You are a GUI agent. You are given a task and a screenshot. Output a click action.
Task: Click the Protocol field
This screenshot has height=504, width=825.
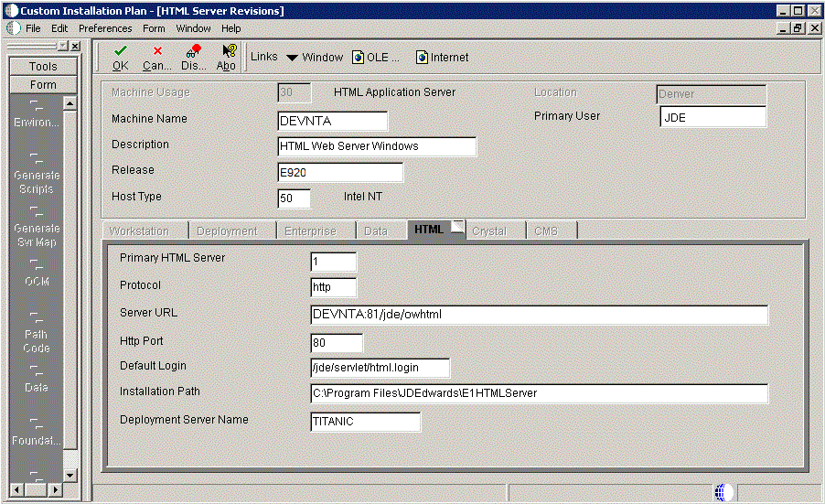click(x=334, y=287)
